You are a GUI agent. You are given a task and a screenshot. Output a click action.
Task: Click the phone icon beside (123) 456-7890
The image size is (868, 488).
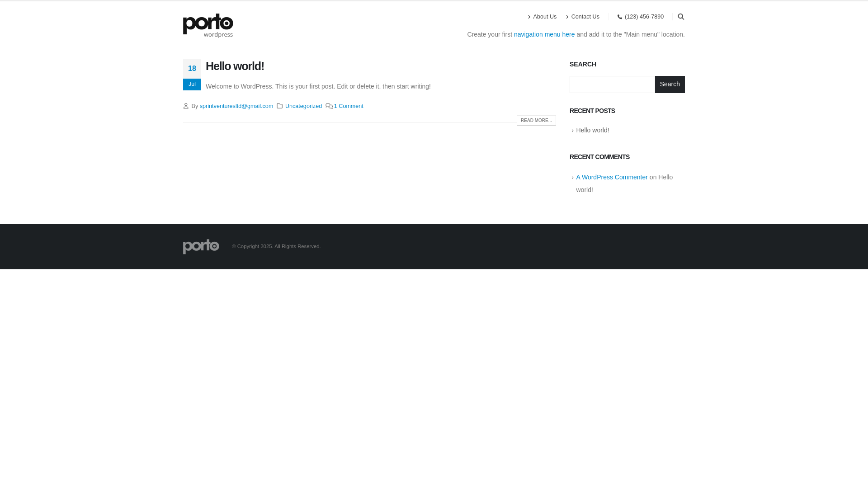point(620,17)
